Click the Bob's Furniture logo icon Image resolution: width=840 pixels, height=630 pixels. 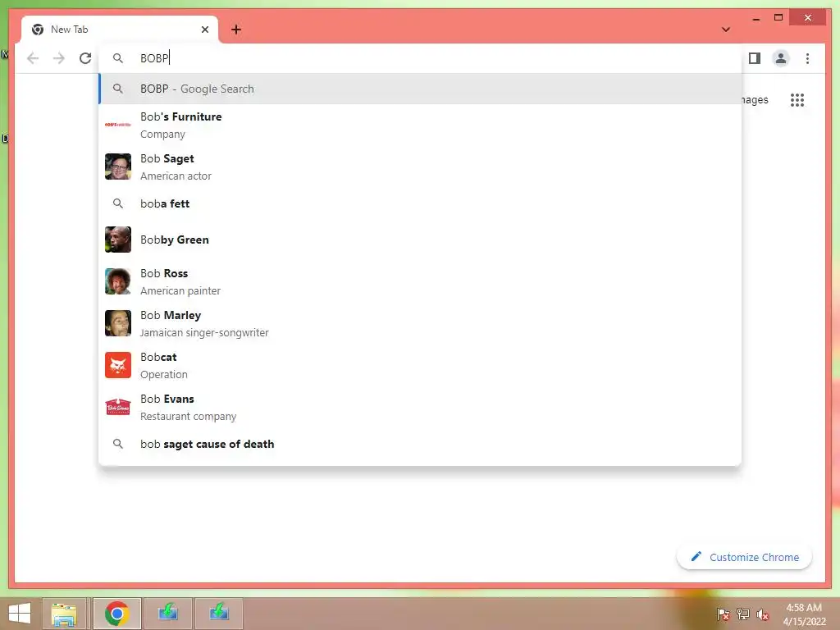click(x=118, y=125)
